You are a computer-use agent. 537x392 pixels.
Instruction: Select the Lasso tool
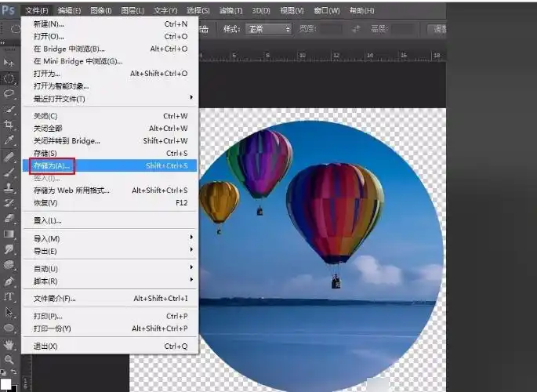9,93
